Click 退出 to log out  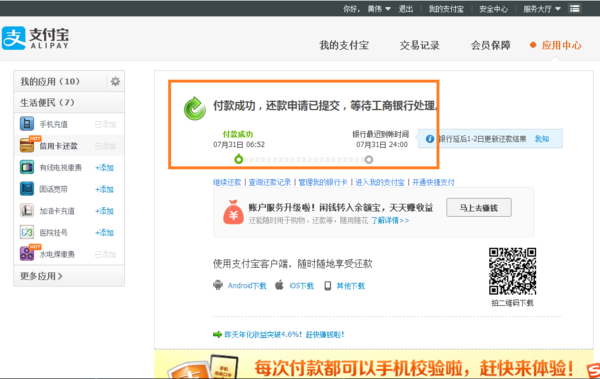click(x=406, y=9)
